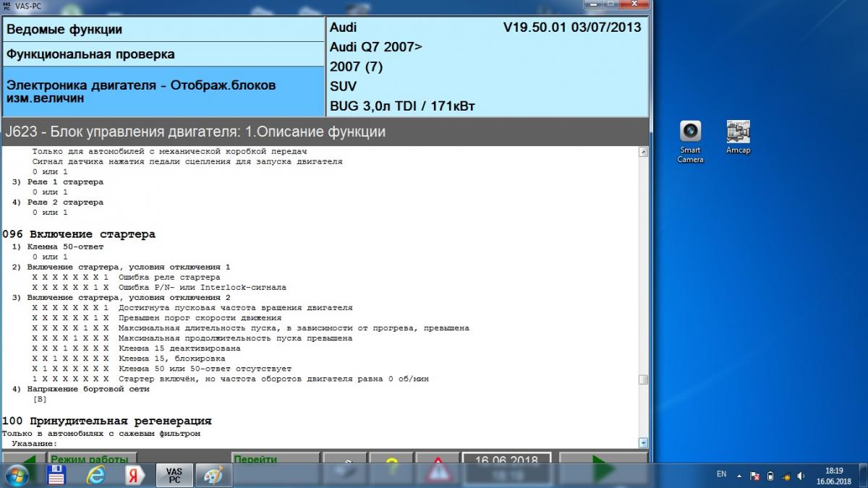868x488 pixels.
Task: Click the Указание: line
Action: pos(34,443)
